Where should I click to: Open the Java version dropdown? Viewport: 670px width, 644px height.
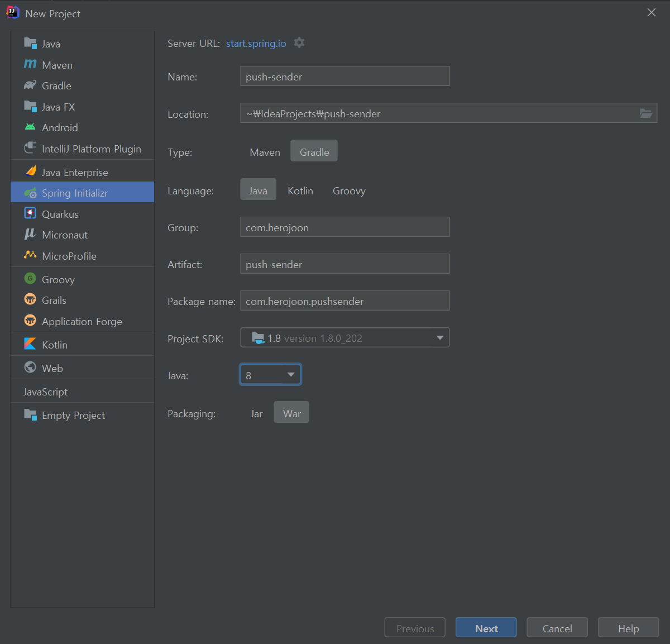[270, 374]
